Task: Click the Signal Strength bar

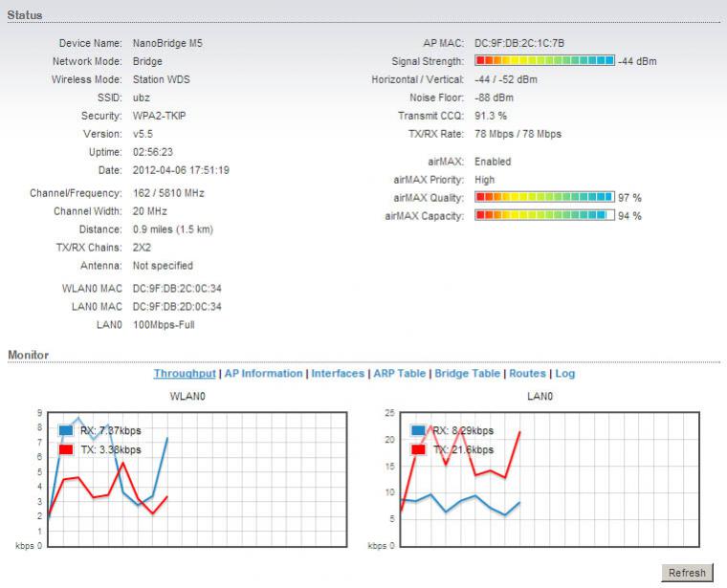Action: (545, 60)
